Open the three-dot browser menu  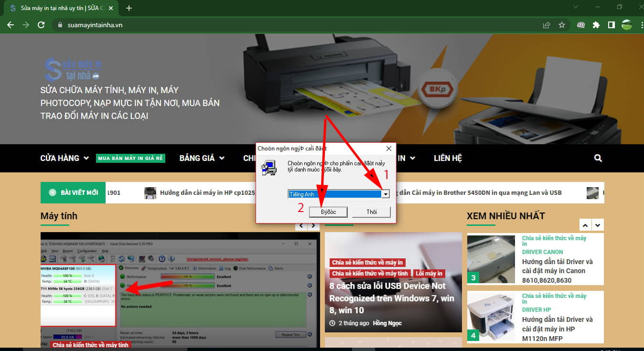click(x=641, y=24)
